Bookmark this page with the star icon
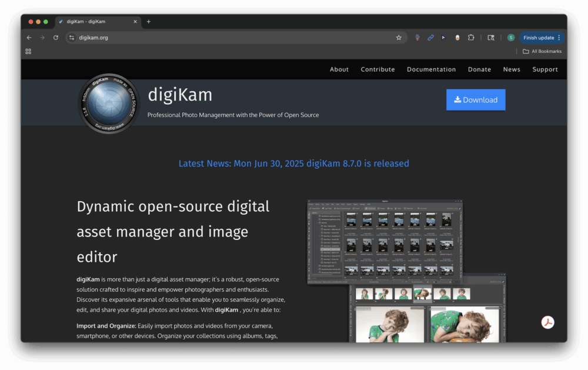The width and height of the screenshot is (588, 370). [399, 37]
